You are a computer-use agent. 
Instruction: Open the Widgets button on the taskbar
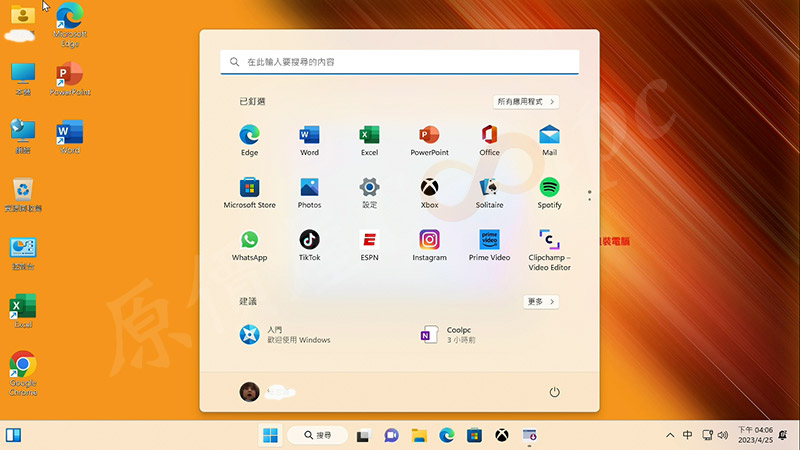[x=13, y=435]
